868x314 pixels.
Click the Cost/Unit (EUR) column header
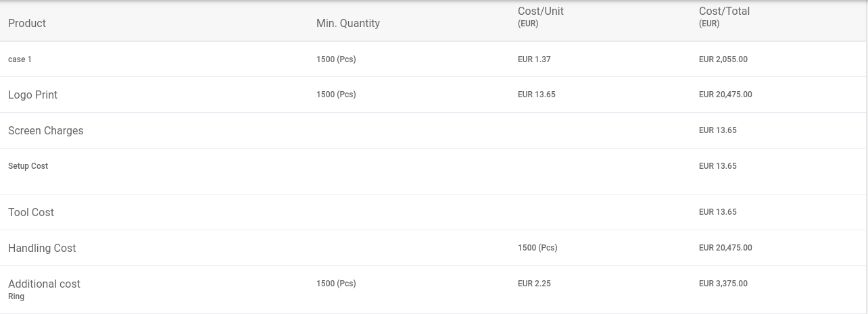point(541,17)
